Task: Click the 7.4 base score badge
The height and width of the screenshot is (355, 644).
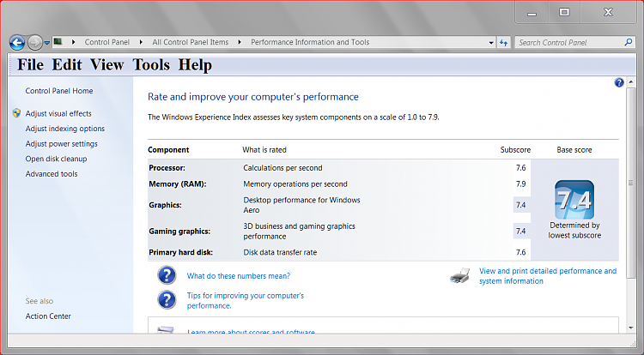Action: (x=574, y=200)
